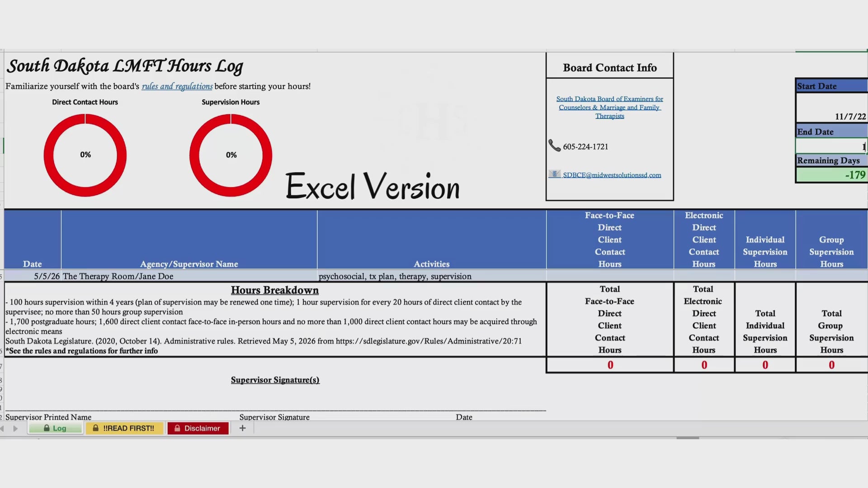Click the lock icon on !!READ FIRST!! tab
This screenshot has width=868, height=488.
tap(95, 428)
